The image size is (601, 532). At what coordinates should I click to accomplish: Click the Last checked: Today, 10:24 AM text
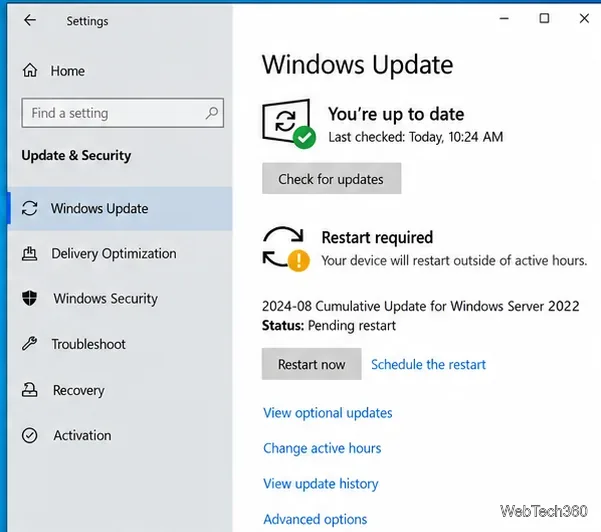(415, 137)
